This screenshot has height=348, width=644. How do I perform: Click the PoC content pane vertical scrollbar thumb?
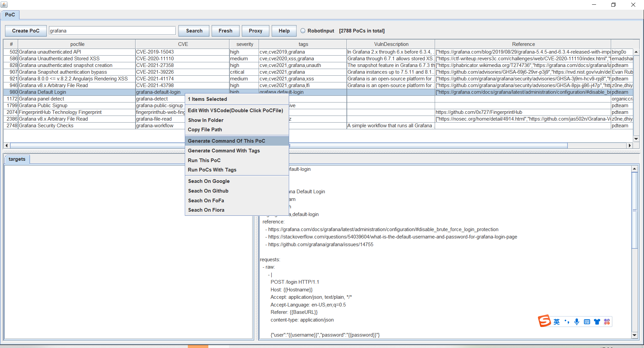pyautogui.click(x=634, y=210)
